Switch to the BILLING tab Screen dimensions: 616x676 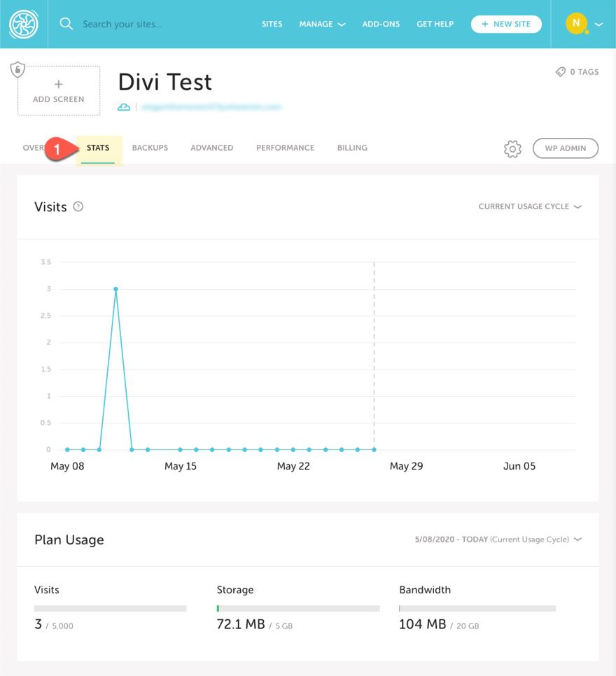[352, 148]
